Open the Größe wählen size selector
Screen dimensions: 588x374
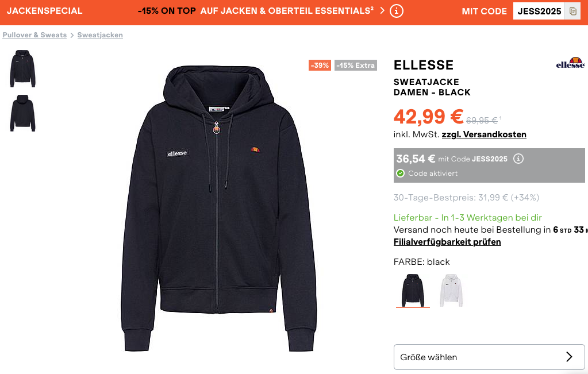tap(489, 357)
